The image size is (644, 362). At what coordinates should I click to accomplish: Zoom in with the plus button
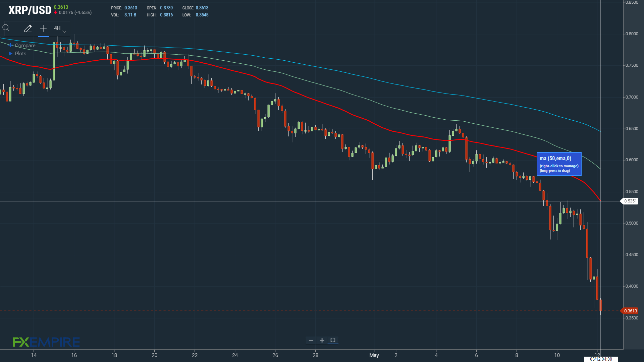322,341
